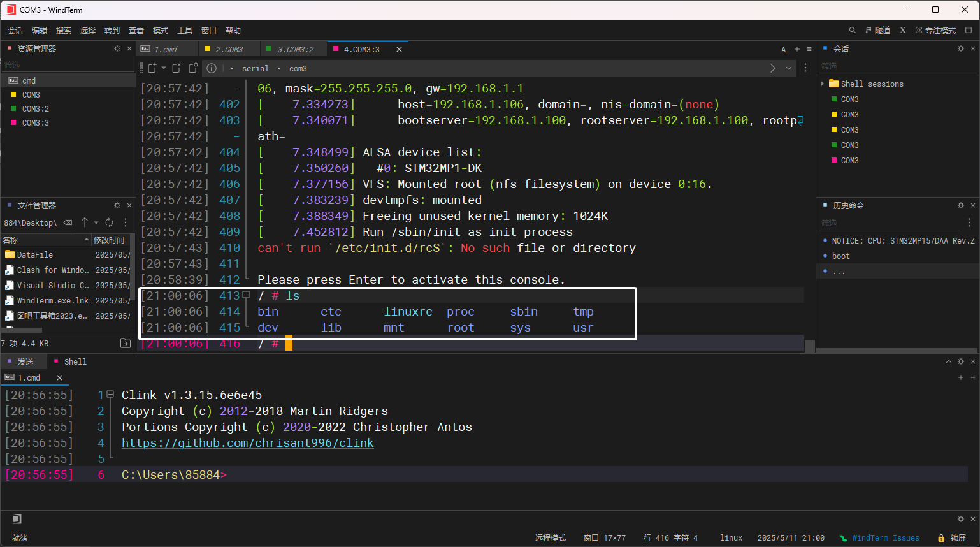Select COM3:2 in the resource manager list
Image resolution: width=980 pixels, height=547 pixels.
point(68,108)
